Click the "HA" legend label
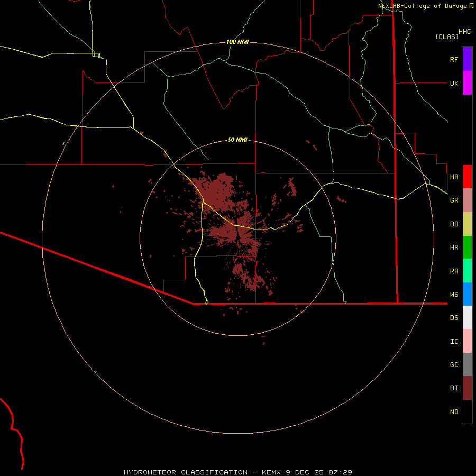 point(454,177)
